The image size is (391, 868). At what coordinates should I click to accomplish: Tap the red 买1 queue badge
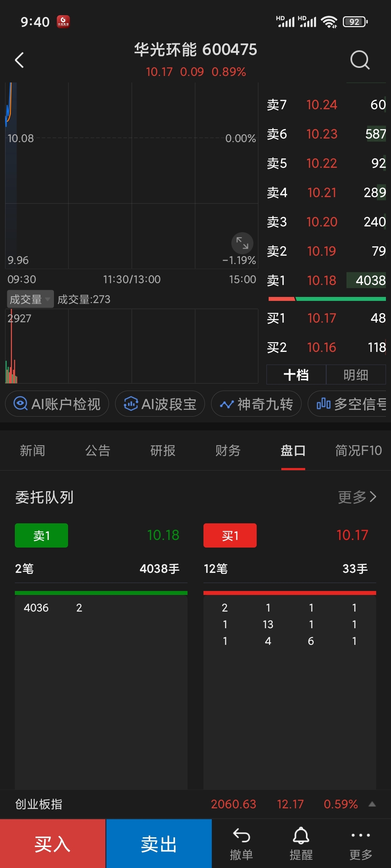coord(230,536)
